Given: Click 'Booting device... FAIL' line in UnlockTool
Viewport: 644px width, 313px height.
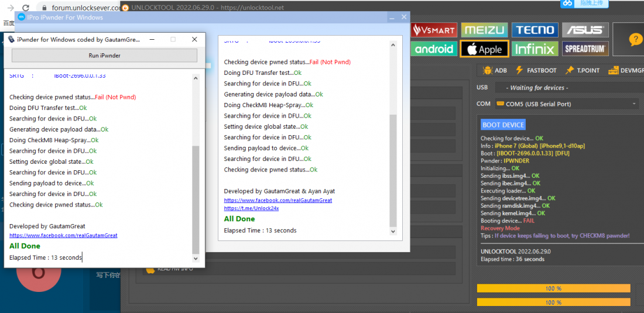Looking at the screenshot, I should pos(508,221).
